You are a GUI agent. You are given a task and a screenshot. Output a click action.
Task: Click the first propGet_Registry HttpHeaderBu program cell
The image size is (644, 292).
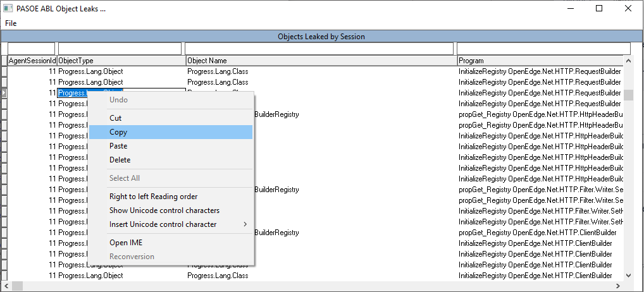(x=541, y=114)
